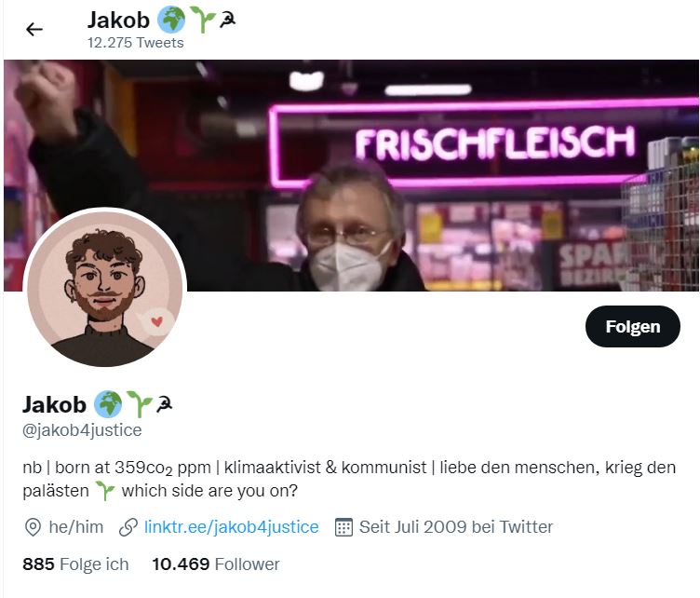The height and width of the screenshot is (598, 700).
Task: Click the location pin icon beside he/him
Action: click(33, 527)
